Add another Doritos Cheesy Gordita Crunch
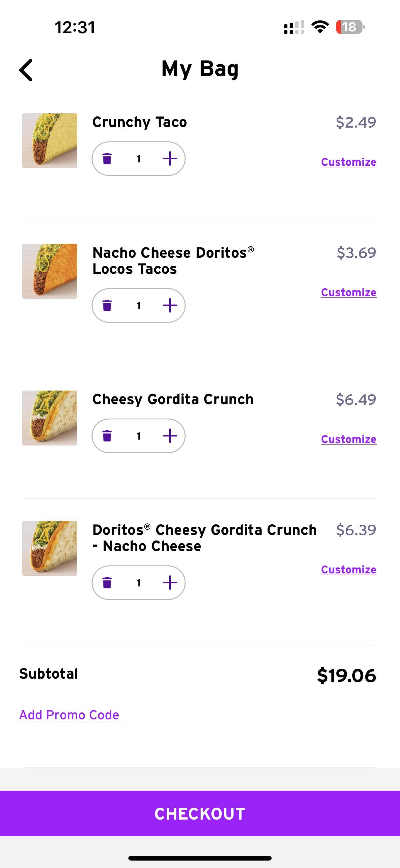Viewport: 400px width, 868px height. point(170,583)
